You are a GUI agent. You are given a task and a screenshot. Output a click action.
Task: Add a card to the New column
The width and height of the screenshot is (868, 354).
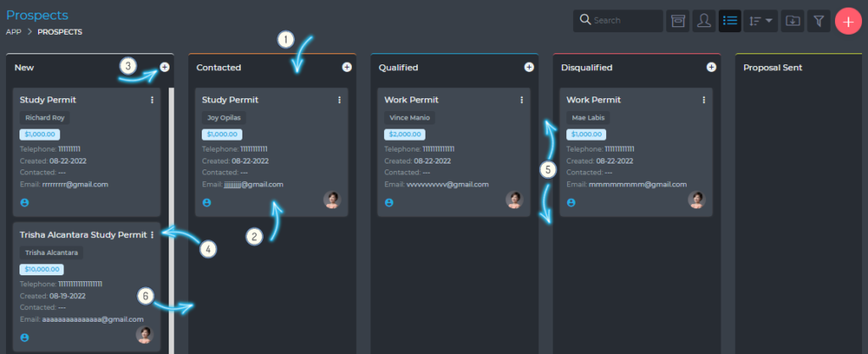point(164,67)
